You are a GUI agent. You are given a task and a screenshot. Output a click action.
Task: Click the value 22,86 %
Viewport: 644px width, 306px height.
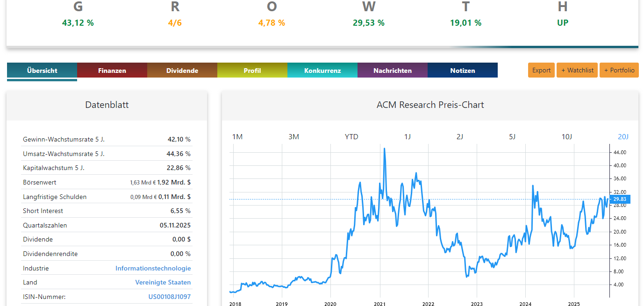tap(179, 168)
